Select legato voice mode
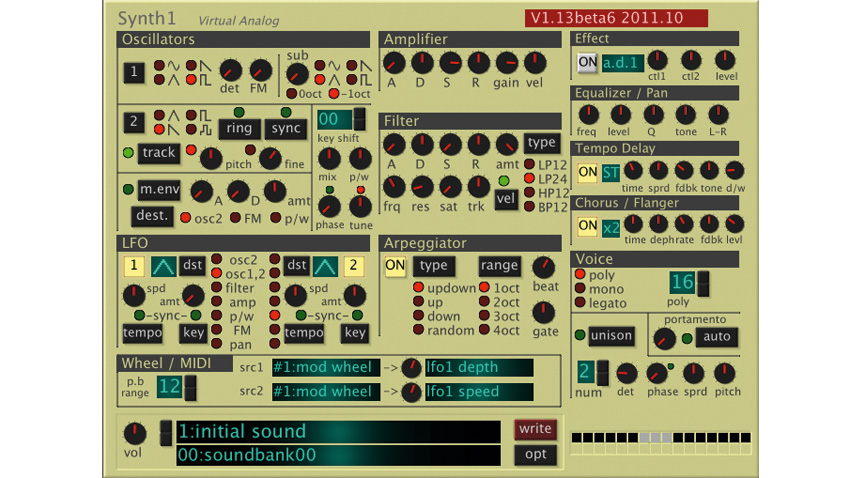 coord(580,302)
